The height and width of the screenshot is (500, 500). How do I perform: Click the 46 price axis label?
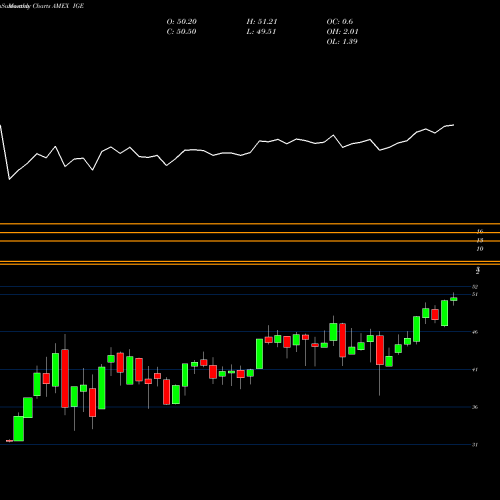tap(475, 332)
